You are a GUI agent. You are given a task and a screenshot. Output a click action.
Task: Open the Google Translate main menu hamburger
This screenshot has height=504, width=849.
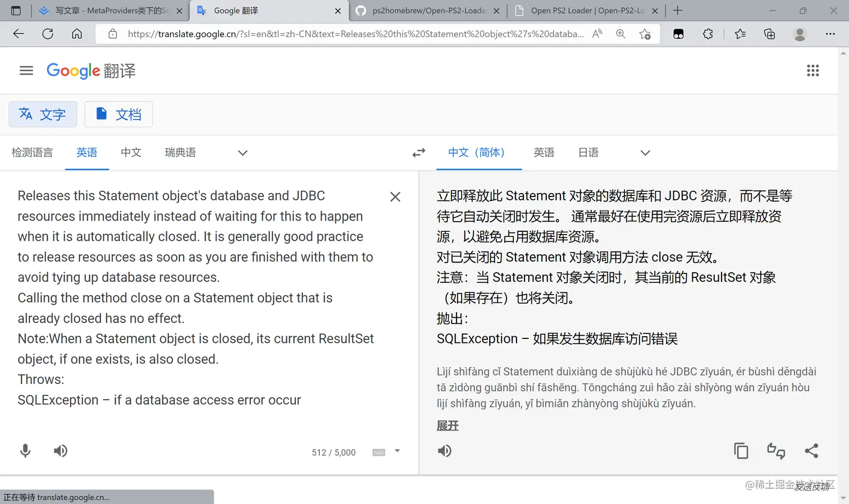(x=26, y=70)
